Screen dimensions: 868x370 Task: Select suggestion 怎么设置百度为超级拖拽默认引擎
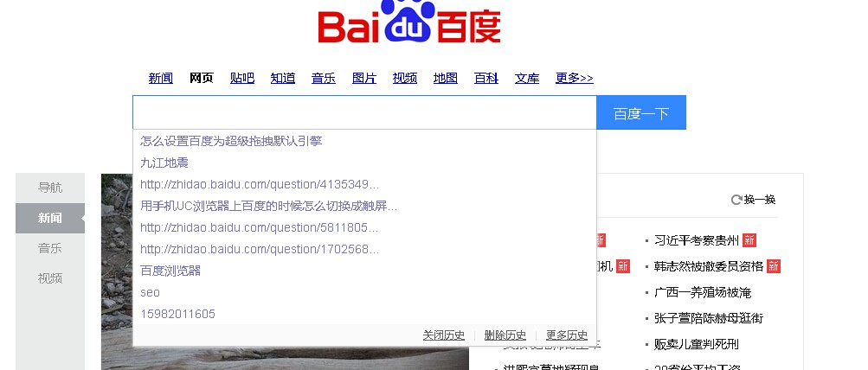click(364, 141)
